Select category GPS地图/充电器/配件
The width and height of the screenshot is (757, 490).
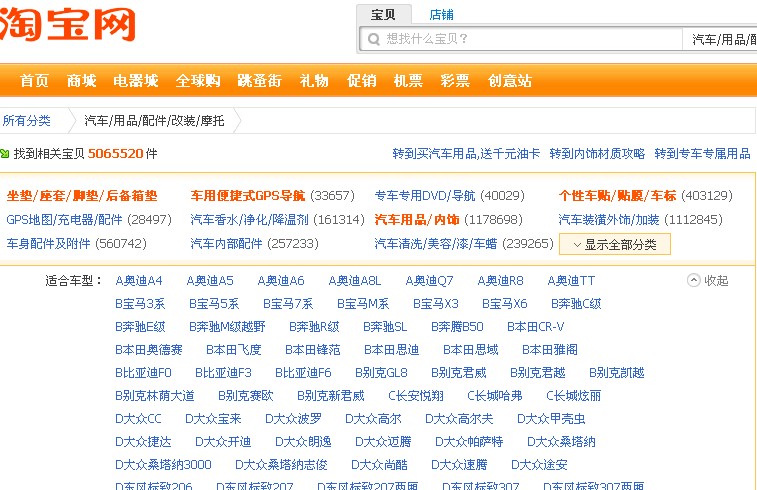(64, 220)
